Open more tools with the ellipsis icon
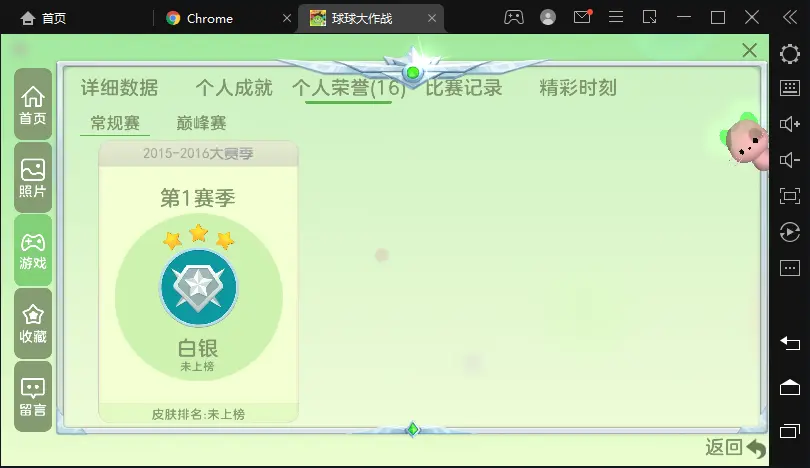 click(790, 268)
